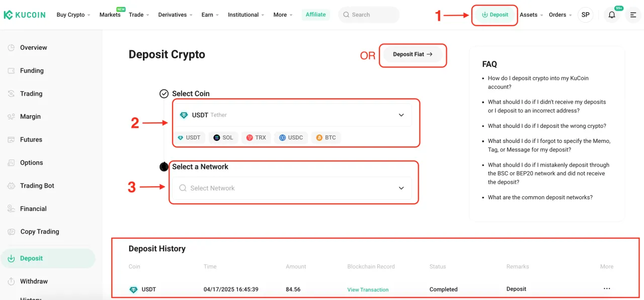Expand the USDT Tether coin dropdown
The height and width of the screenshot is (300, 644).
click(x=292, y=115)
